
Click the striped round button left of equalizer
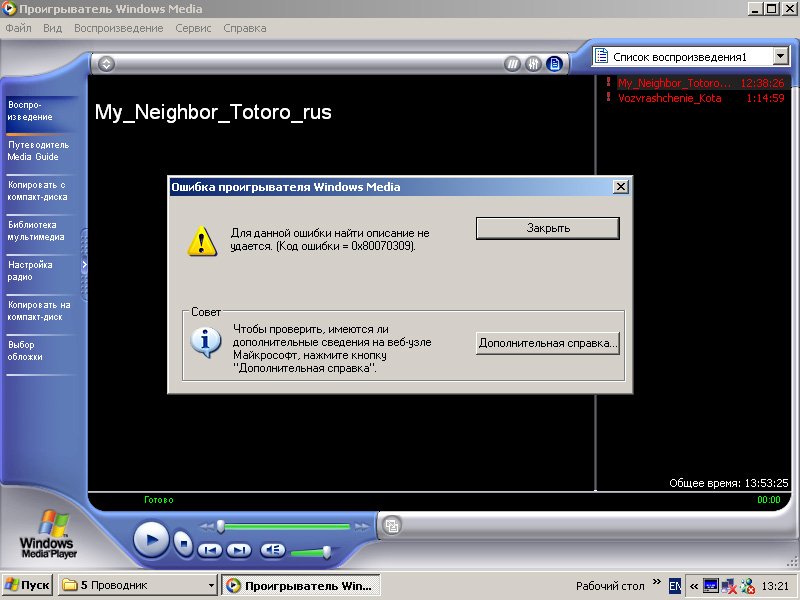512,64
